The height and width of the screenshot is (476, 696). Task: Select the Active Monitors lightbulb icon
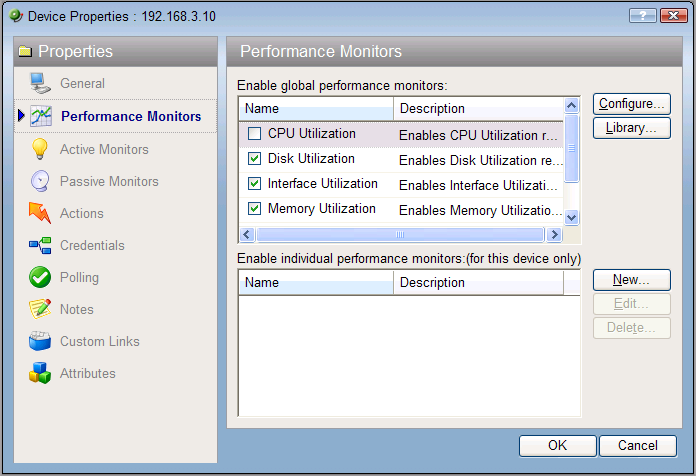click(40, 149)
